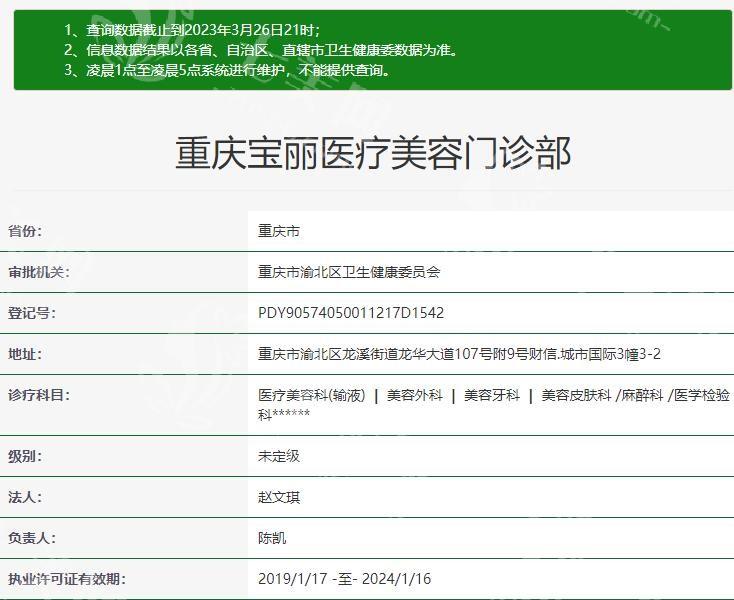Click the 法人 value 赵文琪
This screenshot has height=600, width=734.
[279, 497]
